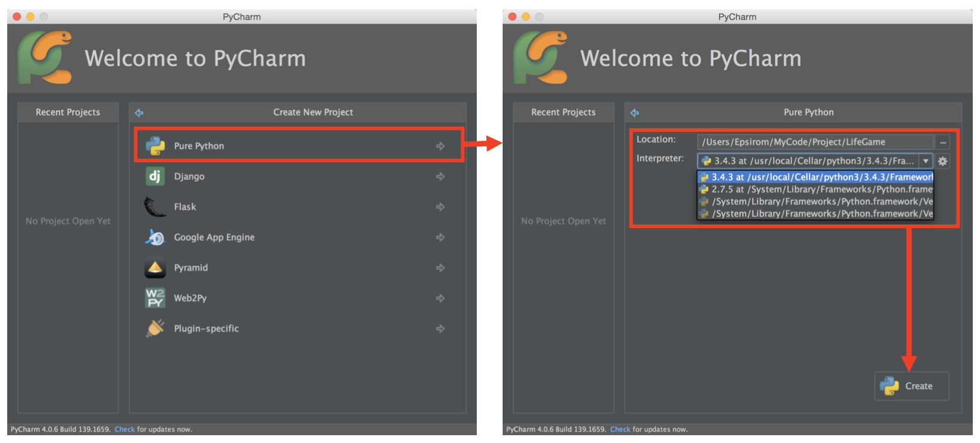
Task: Click Welcome to PyCharm heading in right window
Action: click(691, 58)
